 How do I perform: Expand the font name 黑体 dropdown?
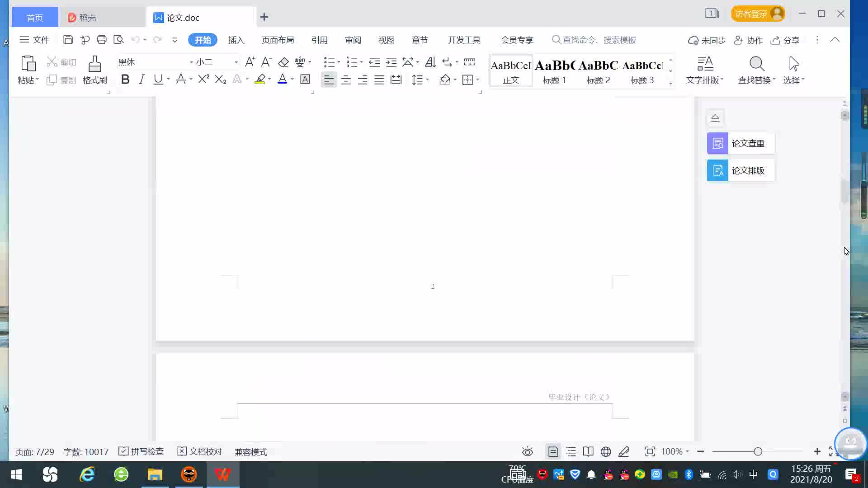coord(191,62)
